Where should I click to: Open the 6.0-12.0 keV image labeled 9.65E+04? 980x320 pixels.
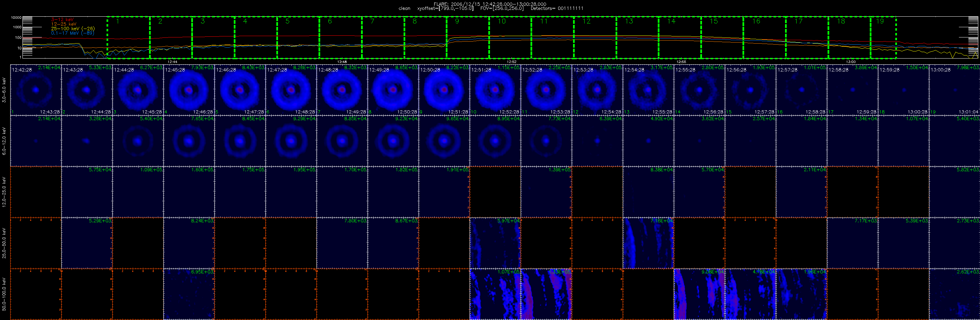pos(444,141)
